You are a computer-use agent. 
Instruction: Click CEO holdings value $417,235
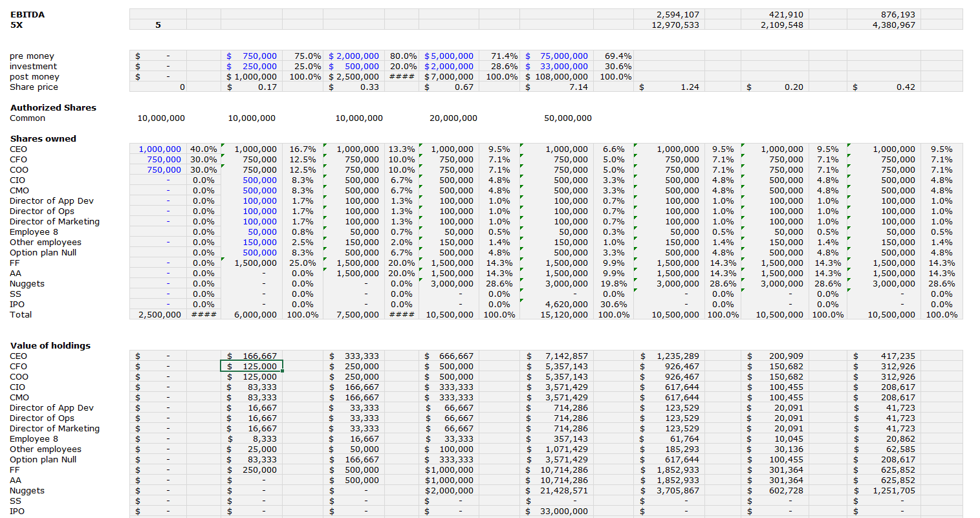click(884, 356)
